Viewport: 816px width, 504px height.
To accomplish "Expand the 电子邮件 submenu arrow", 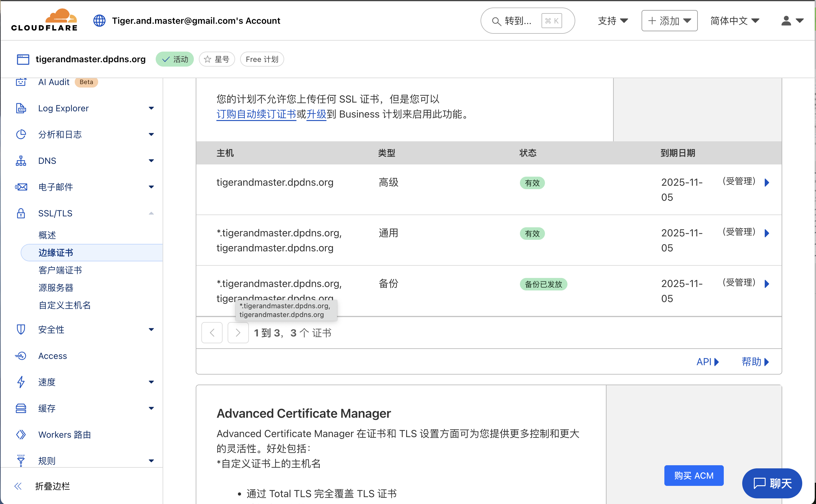I will (151, 187).
